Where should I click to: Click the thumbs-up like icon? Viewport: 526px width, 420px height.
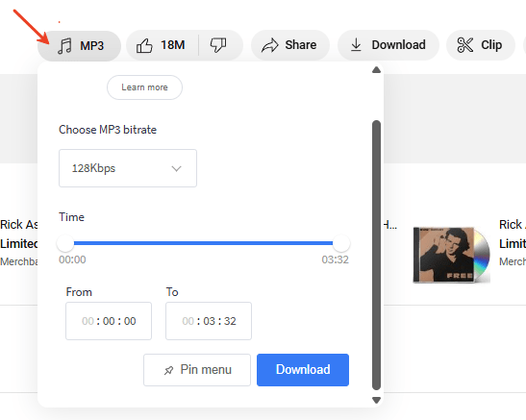[x=144, y=45]
